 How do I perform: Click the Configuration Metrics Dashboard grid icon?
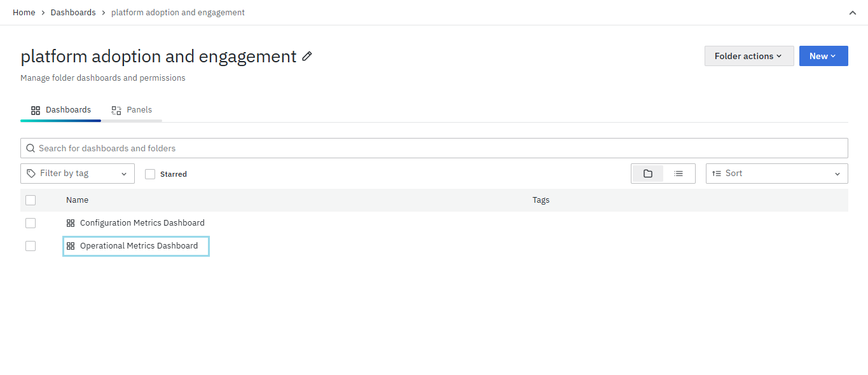click(71, 223)
